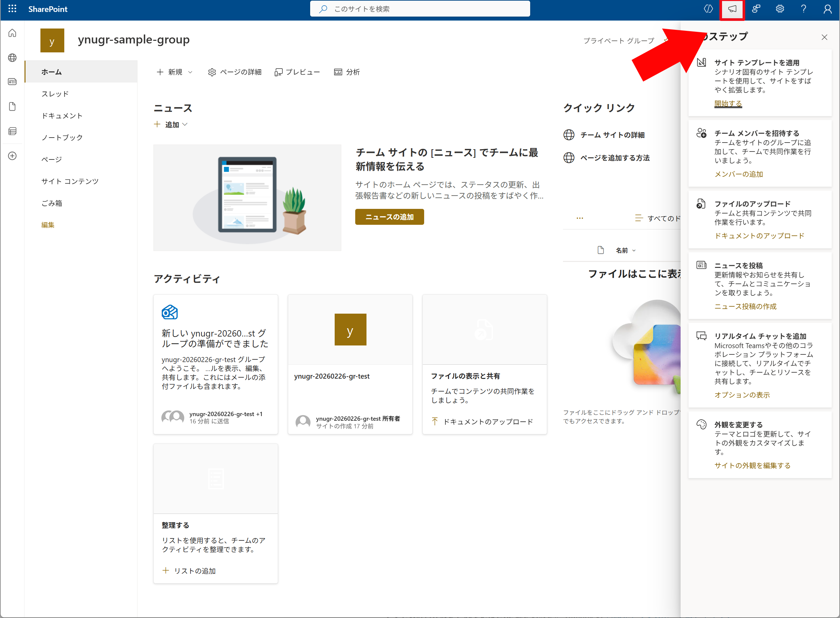Image resolution: width=840 pixels, height=618 pixels.
Task: Click the My lists icon in left rail
Action: [12, 131]
